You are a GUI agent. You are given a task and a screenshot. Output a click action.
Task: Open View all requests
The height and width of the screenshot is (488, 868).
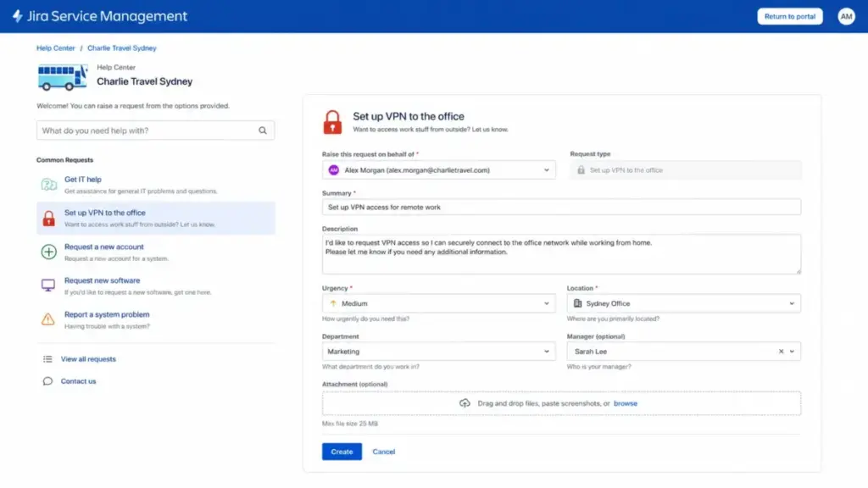coord(88,359)
